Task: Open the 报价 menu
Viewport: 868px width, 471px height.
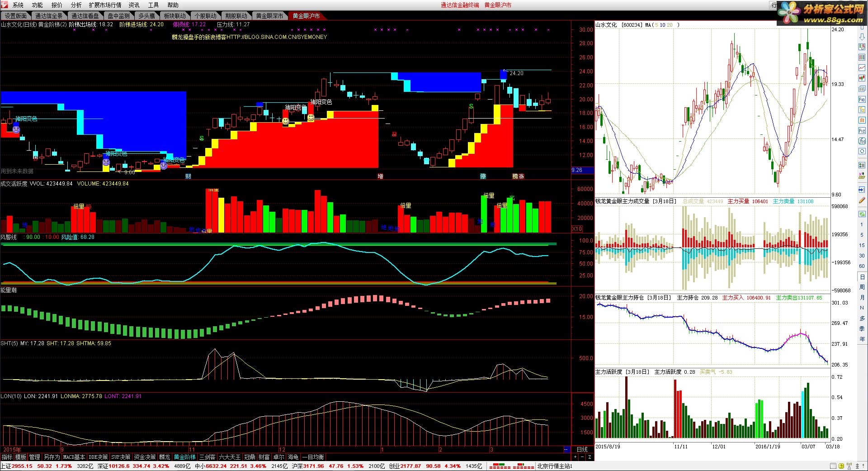Action: coord(57,5)
